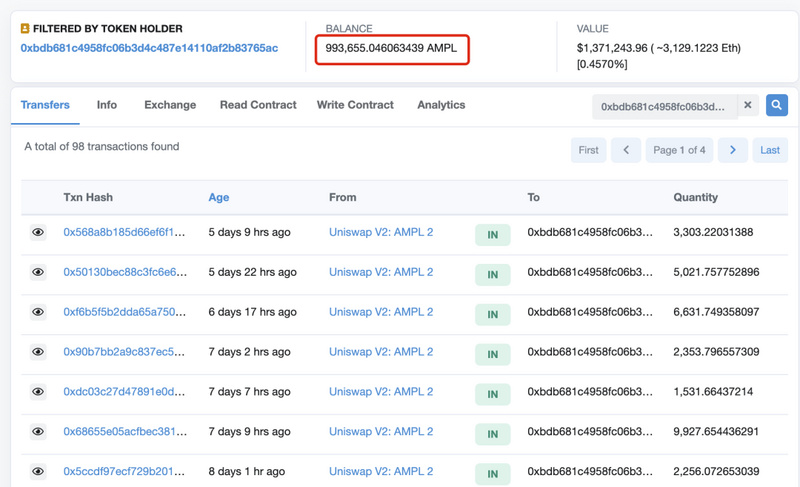
Task: Click the IN badge in 7 days 9 hrs row
Action: coord(492,433)
